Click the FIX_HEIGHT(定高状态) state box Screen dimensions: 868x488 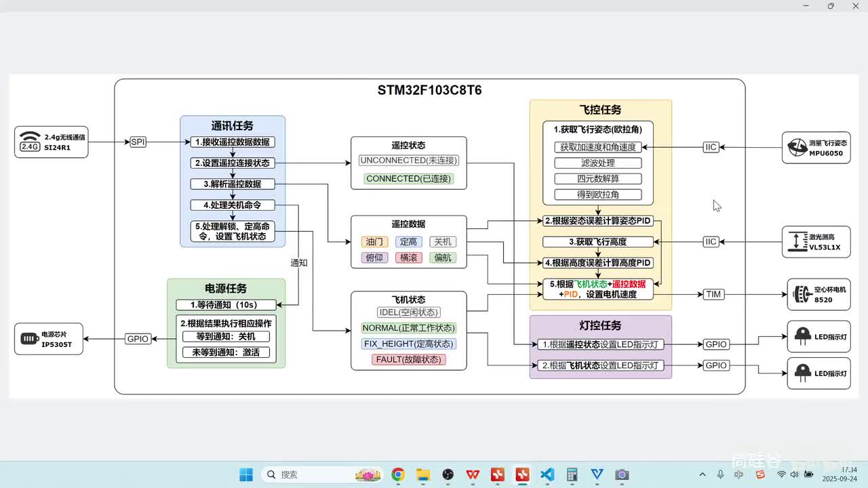click(x=409, y=344)
